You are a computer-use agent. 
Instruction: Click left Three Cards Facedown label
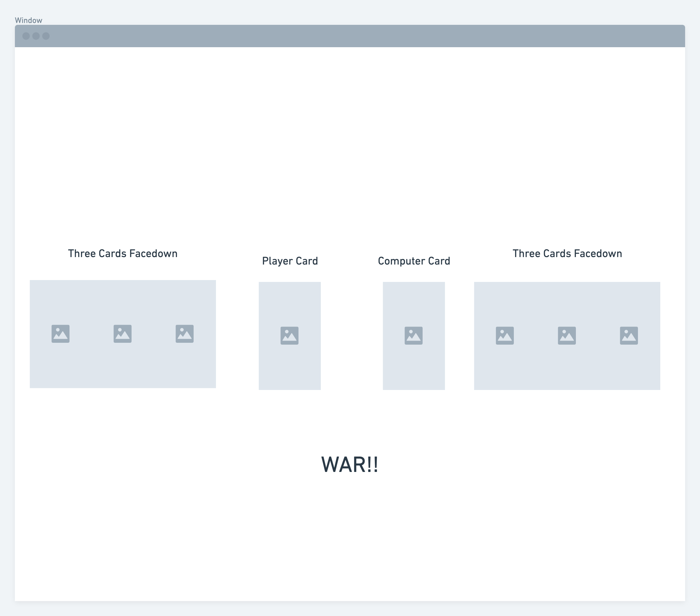click(123, 254)
